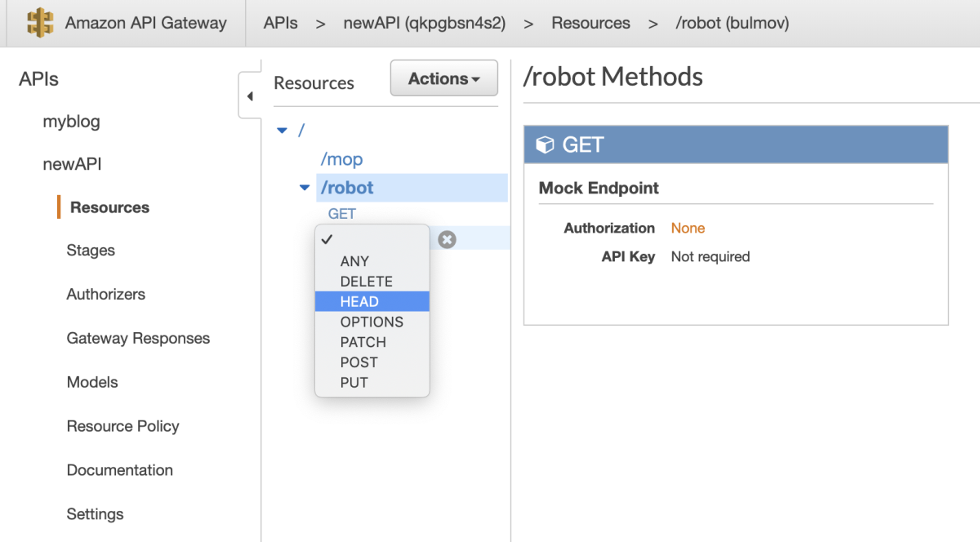
Task: Click the None authorization value
Action: 688,229
